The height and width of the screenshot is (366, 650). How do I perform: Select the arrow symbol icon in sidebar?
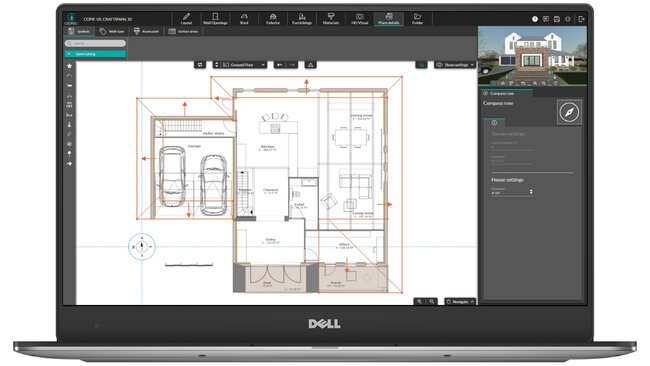pos(69,164)
